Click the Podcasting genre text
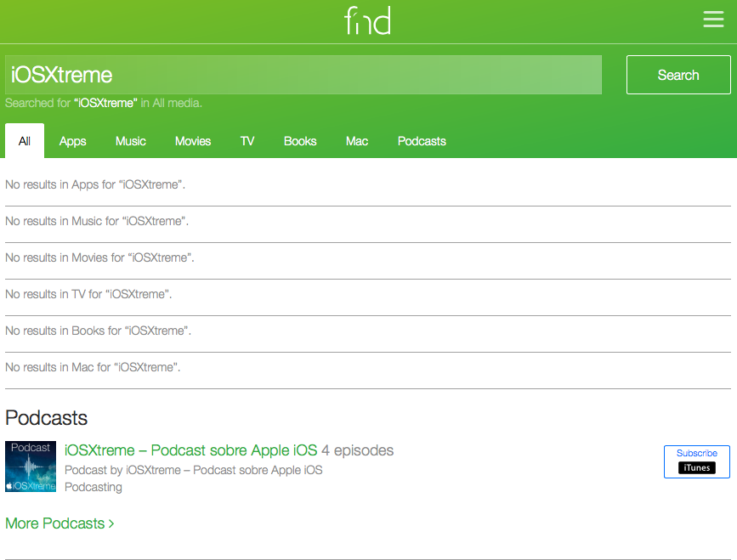737x560 pixels. tap(93, 487)
